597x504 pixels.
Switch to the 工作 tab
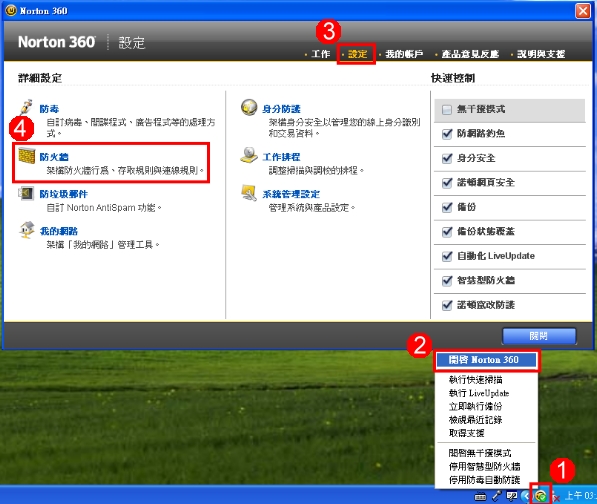321,54
